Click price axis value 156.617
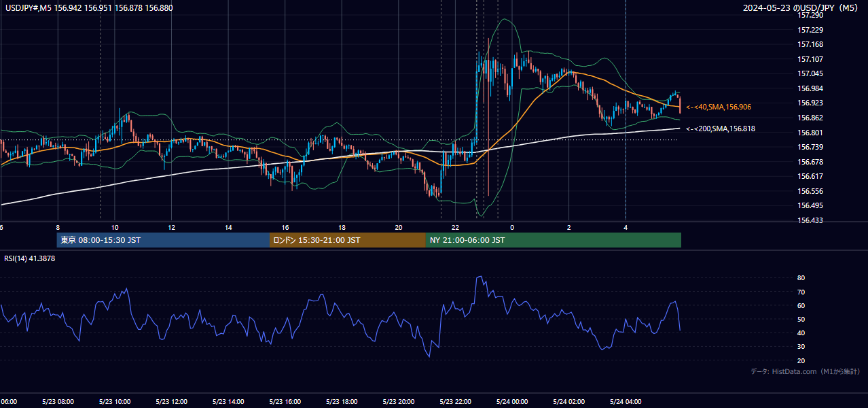Screen dimensions: 868x408 [810, 176]
